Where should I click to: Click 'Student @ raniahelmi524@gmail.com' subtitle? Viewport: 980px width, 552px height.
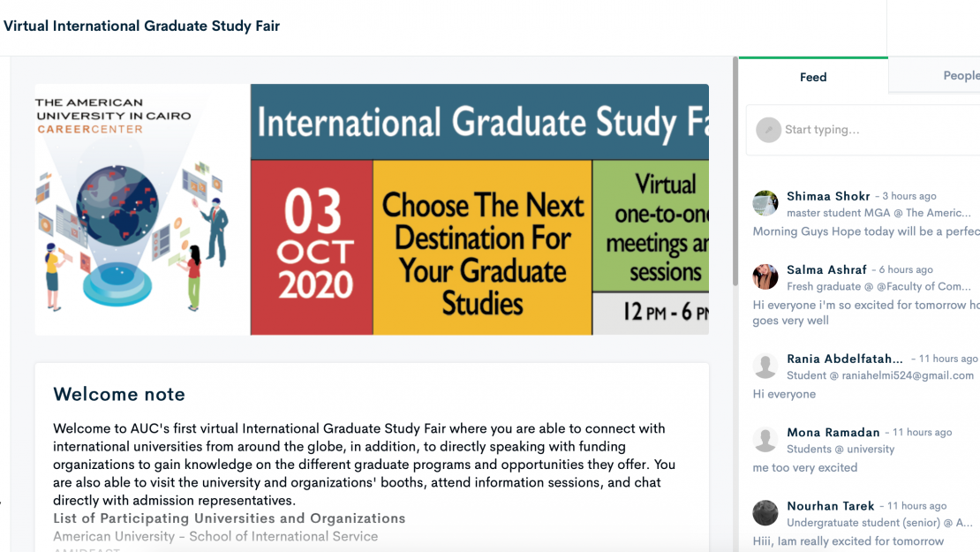pyautogui.click(x=880, y=375)
